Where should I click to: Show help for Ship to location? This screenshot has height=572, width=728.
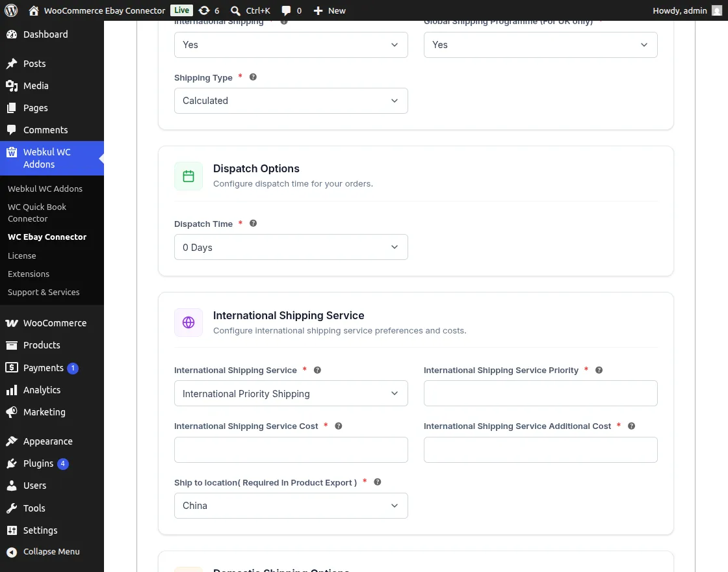378,482
